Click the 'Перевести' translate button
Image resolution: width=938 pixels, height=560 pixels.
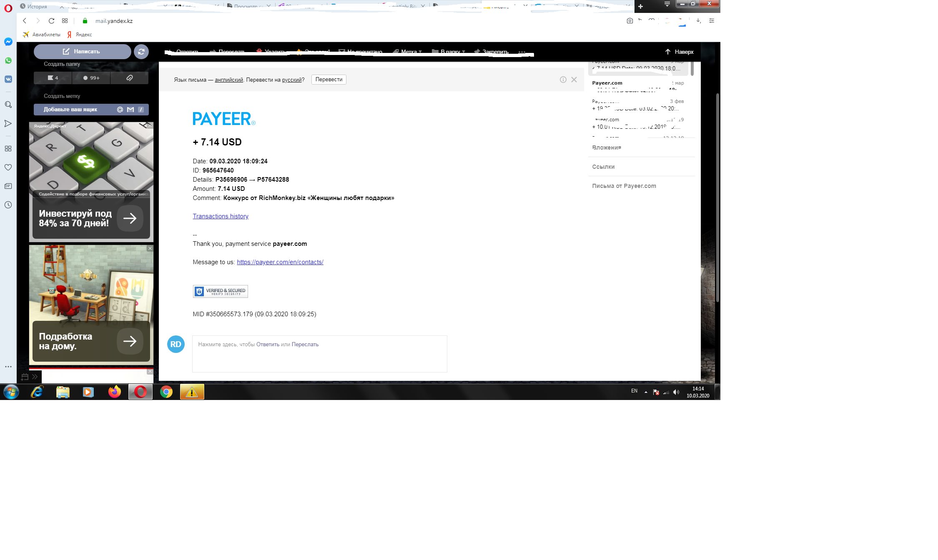[329, 80]
